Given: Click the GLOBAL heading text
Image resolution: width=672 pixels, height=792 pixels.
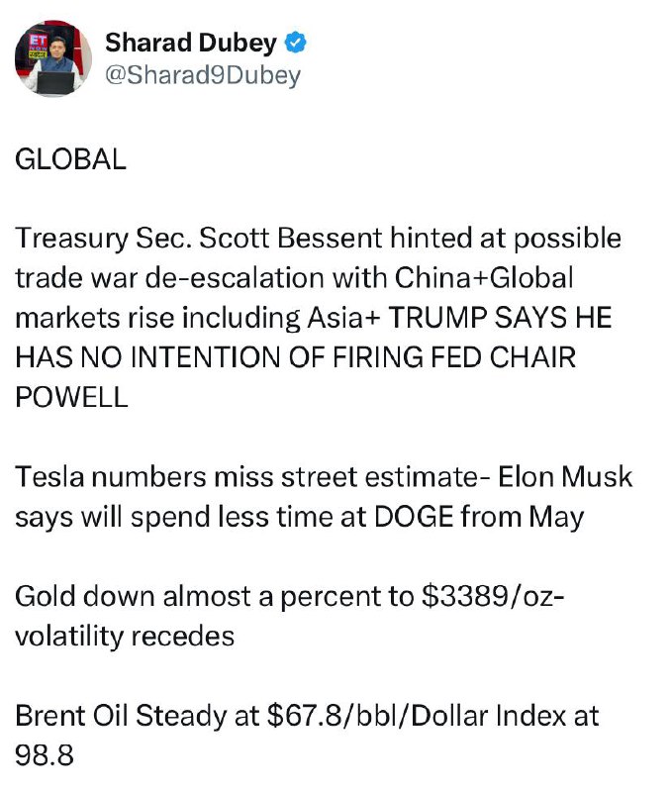Looking at the screenshot, I should coord(70,159).
